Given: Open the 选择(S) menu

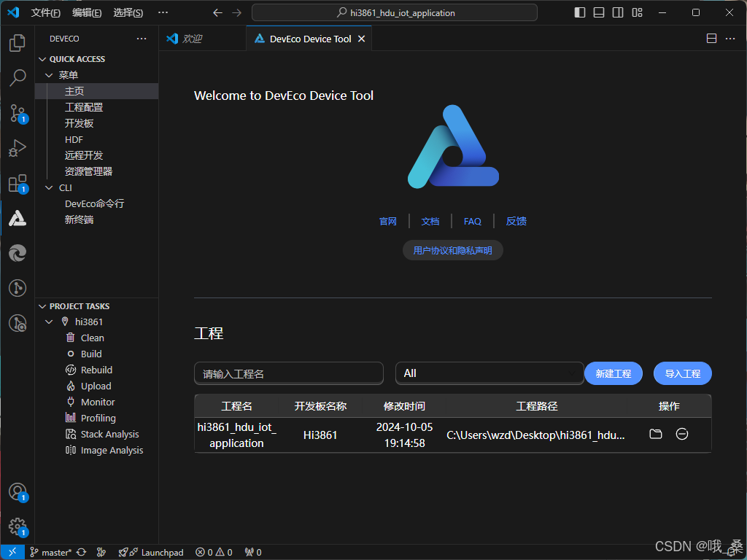Looking at the screenshot, I should pos(128,13).
